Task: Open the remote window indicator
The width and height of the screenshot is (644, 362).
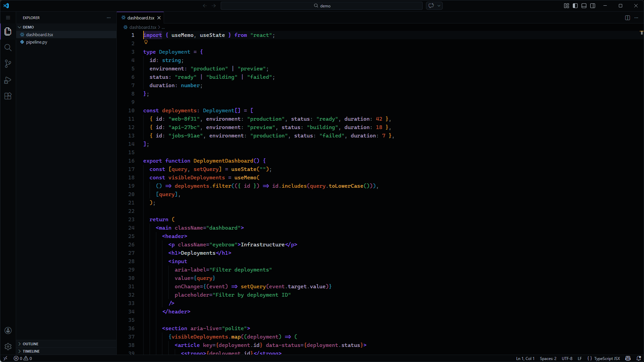Action: pos(5,358)
